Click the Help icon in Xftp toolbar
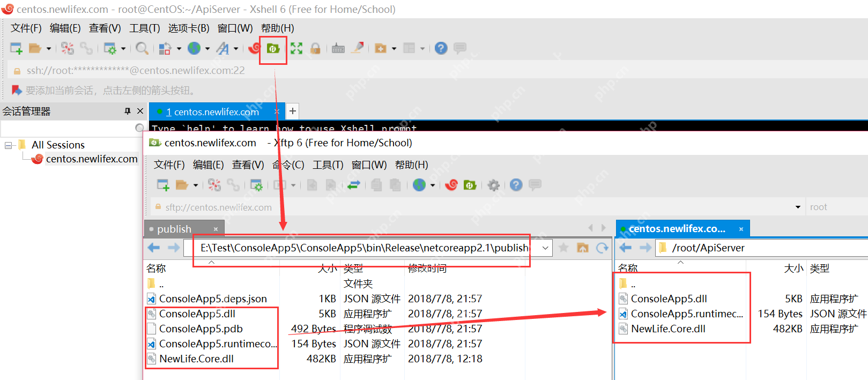 pyautogui.click(x=516, y=185)
